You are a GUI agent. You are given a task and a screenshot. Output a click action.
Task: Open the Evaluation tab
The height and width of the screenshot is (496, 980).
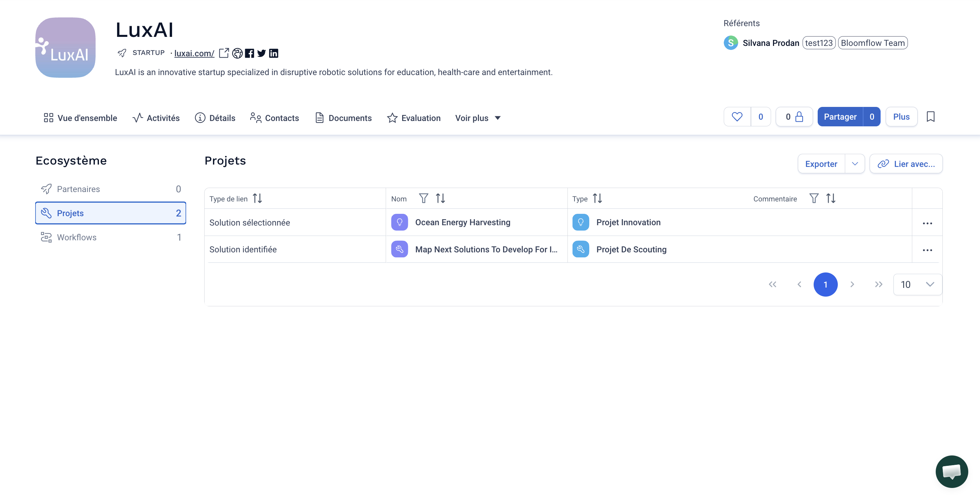tap(414, 118)
